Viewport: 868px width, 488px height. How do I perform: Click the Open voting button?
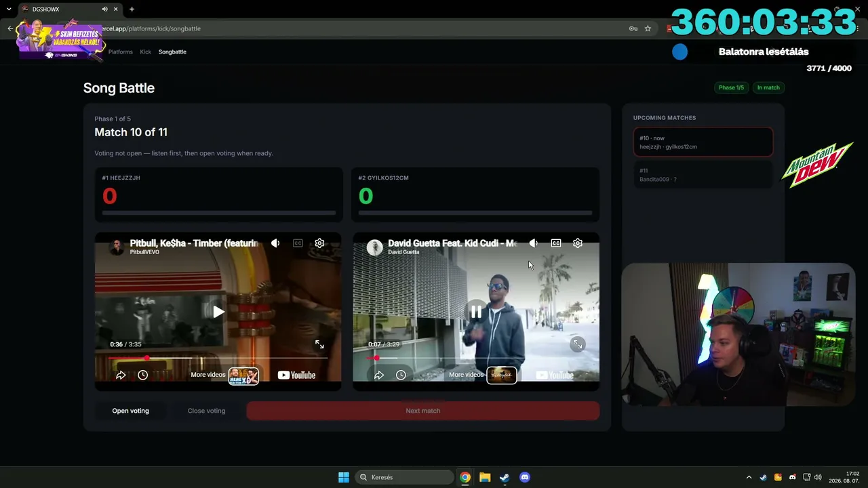point(130,411)
